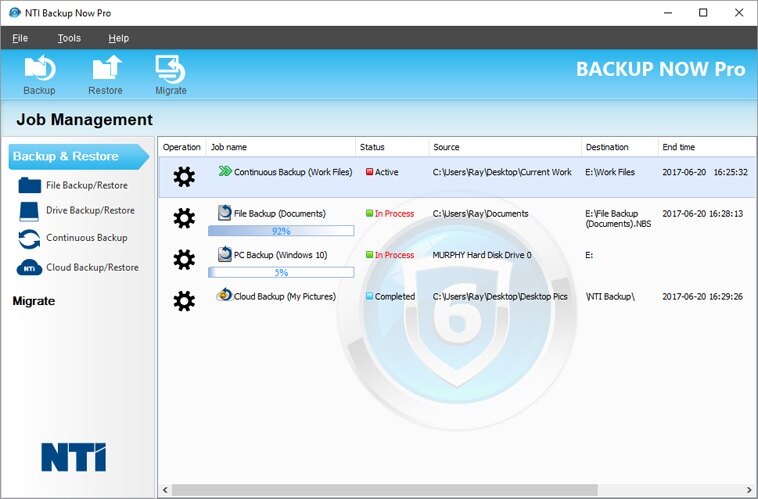Click the File Backup 92% progress bar

point(281,231)
